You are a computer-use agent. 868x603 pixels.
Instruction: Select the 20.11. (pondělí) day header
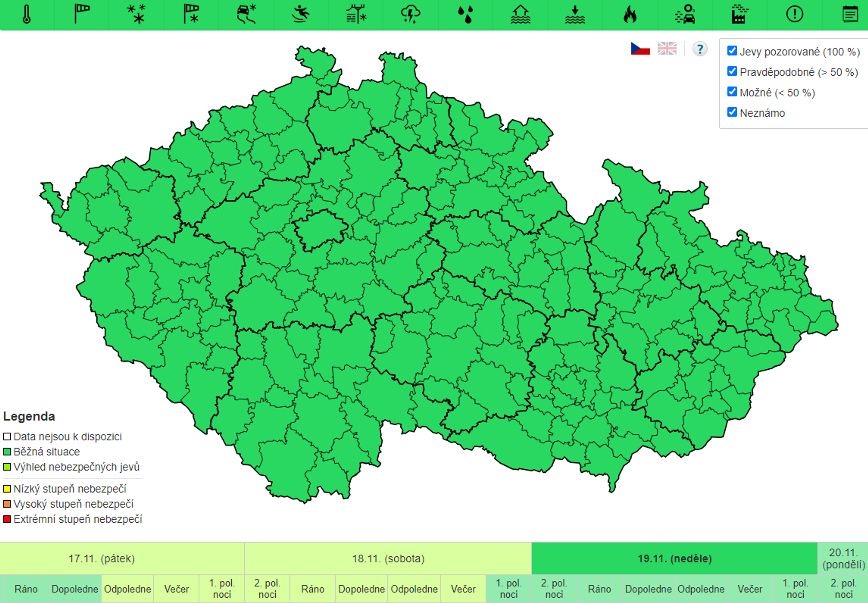(x=843, y=558)
